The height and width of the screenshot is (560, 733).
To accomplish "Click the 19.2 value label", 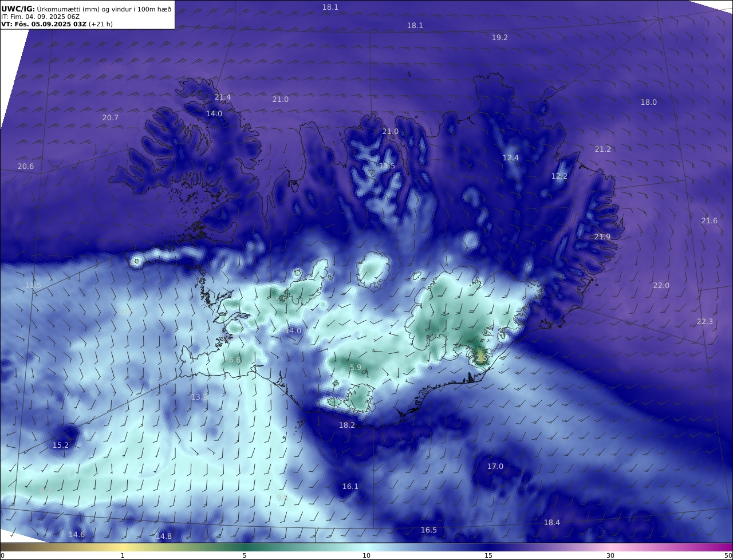I will tap(500, 37).
